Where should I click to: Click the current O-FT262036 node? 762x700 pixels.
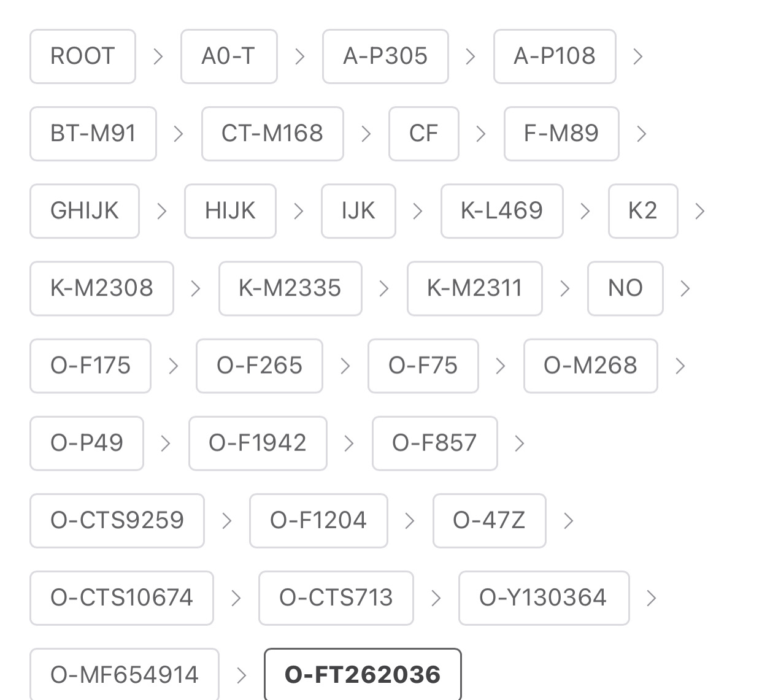click(362, 675)
